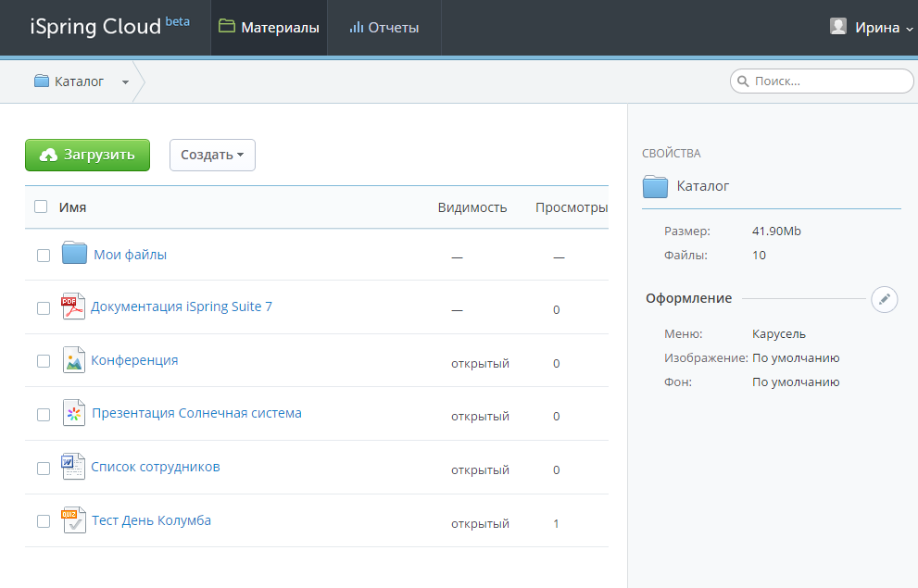This screenshot has width=918, height=588.
Task: Click the quiz icon of Тест День Колумба
Action: tap(73, 519)
